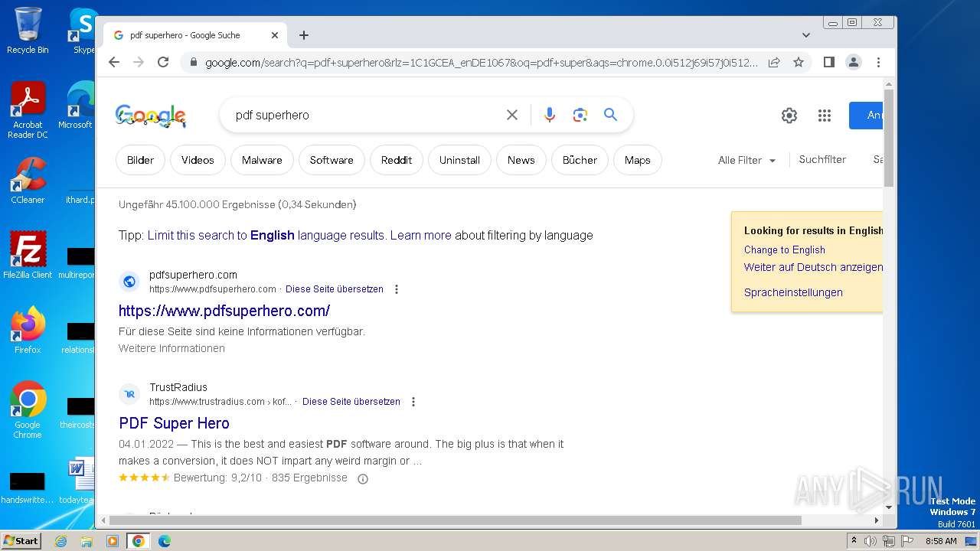980x551 pixels.
Task: Open the https://www.pdfsuperhero.com/ result title
Action: click(224, 311)
